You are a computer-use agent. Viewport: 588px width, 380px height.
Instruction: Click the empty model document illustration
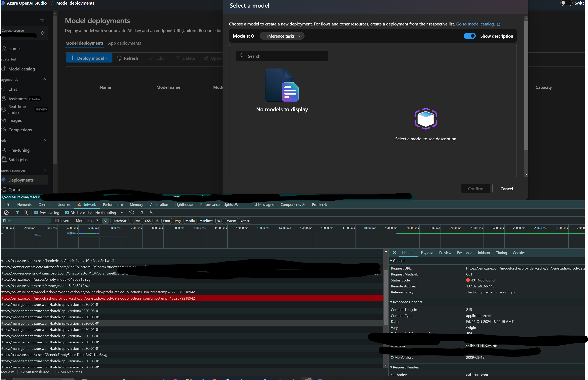coord(282,85)
